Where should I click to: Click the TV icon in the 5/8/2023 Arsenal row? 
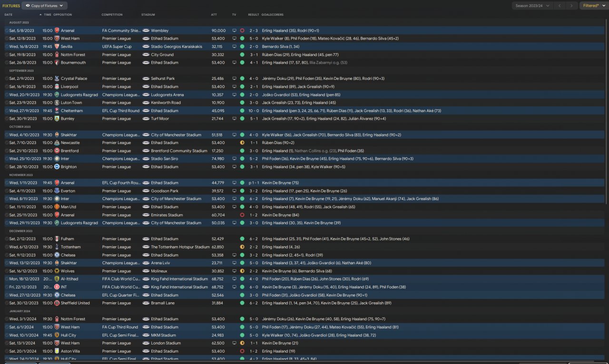point(234,30)
